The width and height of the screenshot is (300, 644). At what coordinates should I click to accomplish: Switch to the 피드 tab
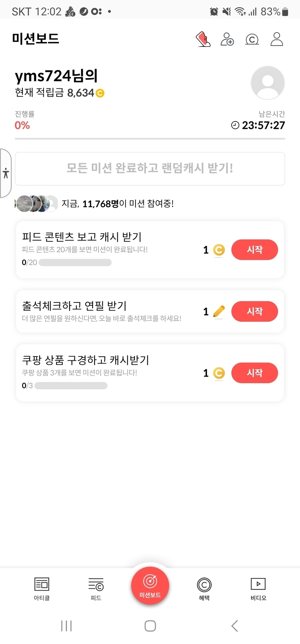click(x=96, y=589)
